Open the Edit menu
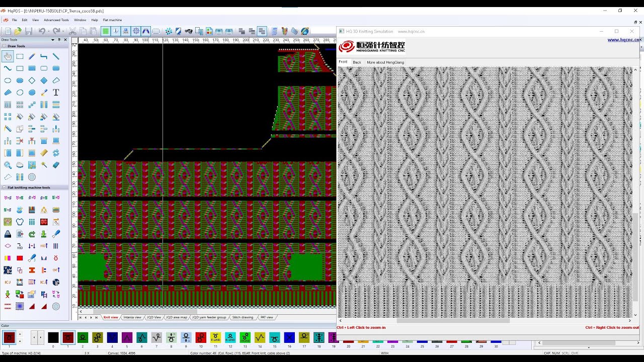The image size is (644, 362). [25, 20]
